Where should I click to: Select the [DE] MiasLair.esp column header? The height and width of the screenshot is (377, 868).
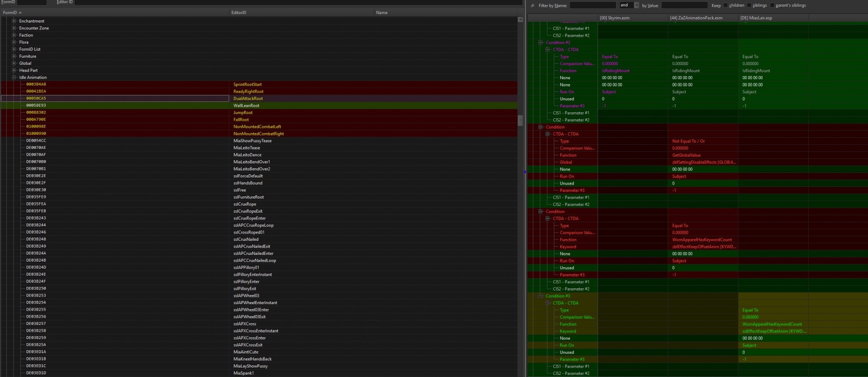click(x=773, y=18)
